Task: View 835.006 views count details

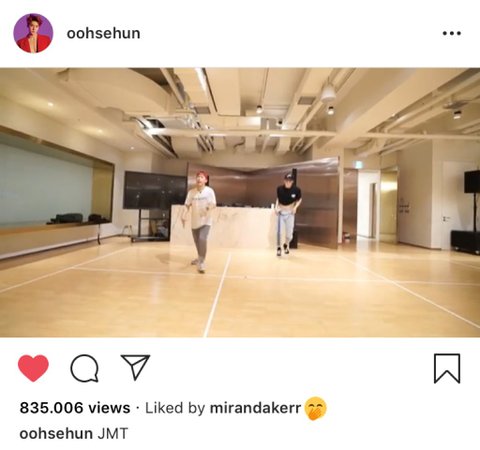Action: [75, 408]
